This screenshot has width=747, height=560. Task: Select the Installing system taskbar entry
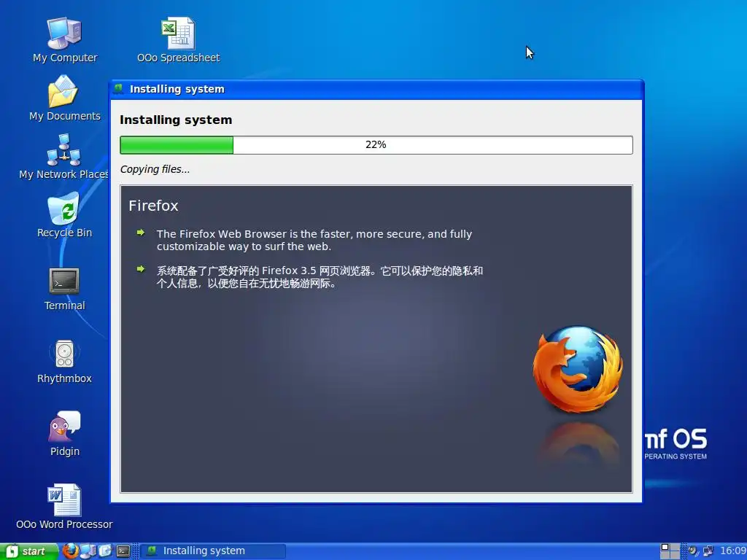(213, 551)
